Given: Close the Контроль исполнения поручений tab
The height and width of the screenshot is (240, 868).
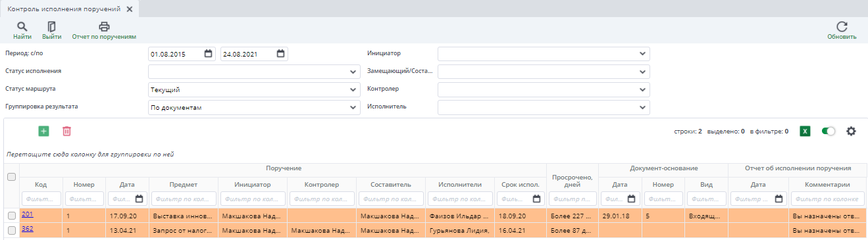Looking at the screenshot, I should 129,9.
